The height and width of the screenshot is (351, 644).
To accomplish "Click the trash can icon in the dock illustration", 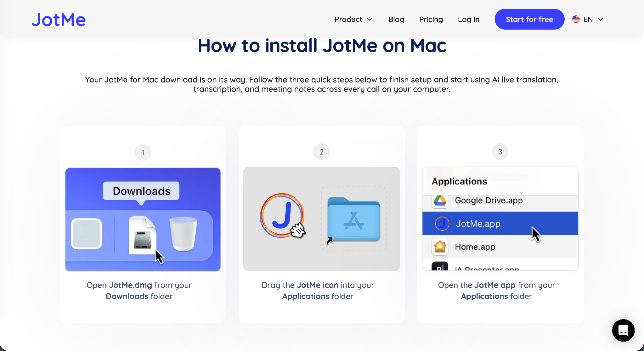I will [183, 234].
